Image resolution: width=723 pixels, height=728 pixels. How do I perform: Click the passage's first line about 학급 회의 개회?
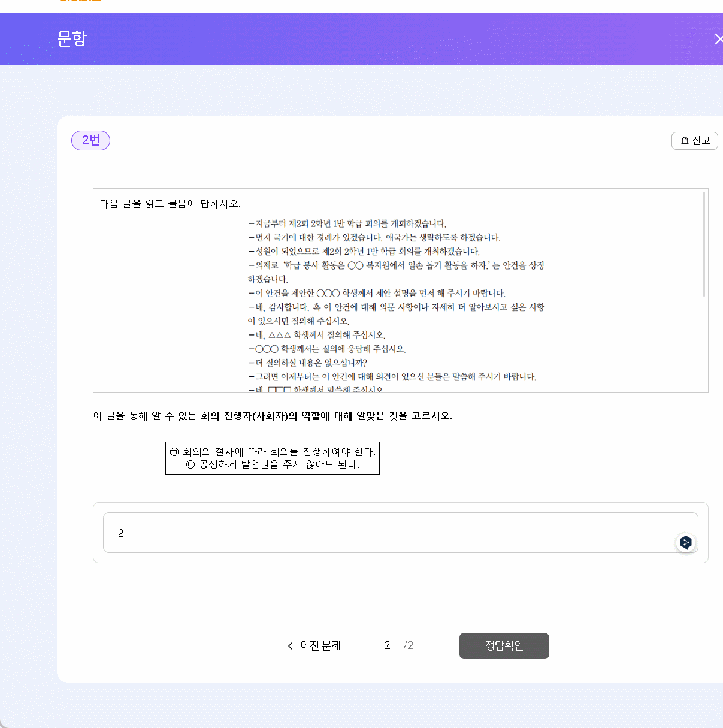[x=347, y=223]
